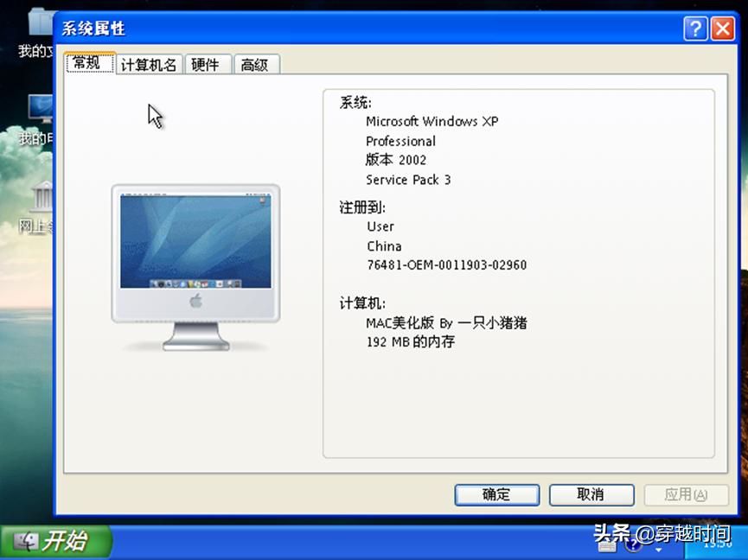Select the 常规 tab
This screenshot has width=748, height=560.
(88, 63)
